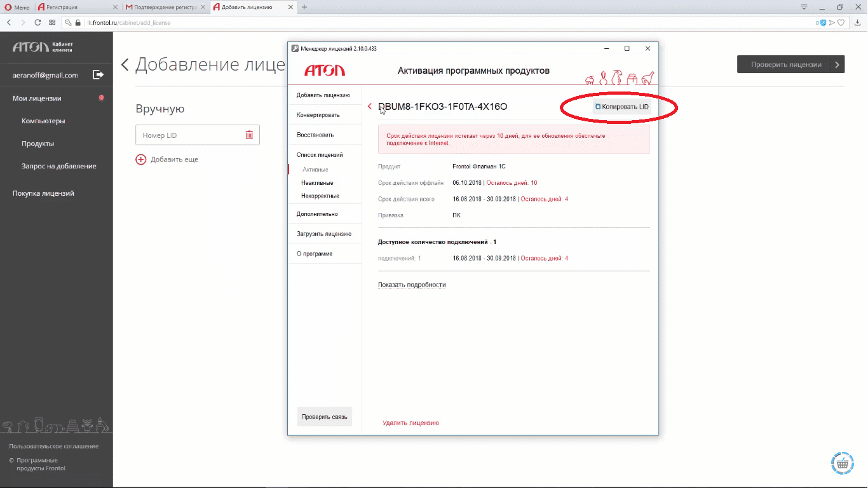Open О программе section
The height and width of the screenshot is (488, 868).
pyautogui.click(x=315, y=254)
